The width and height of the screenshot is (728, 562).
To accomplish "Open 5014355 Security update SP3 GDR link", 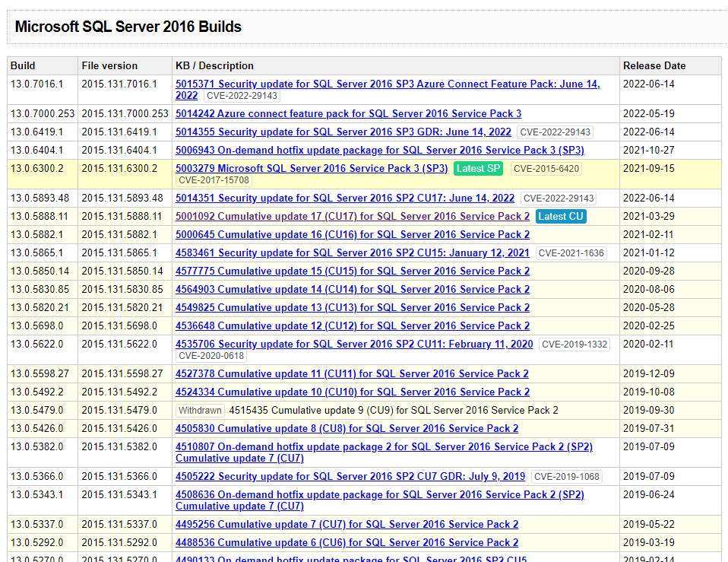I will (x=343, y=132).
